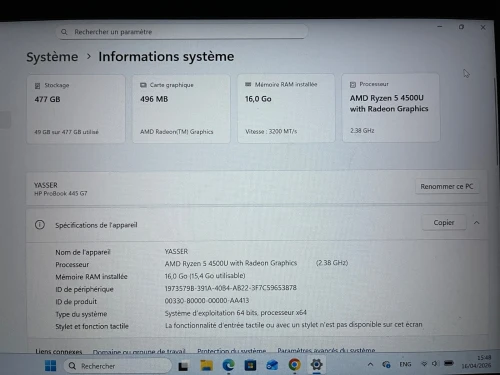Image resolution: width=500 pixels, height=375 pixels.
Task: Open Domaine ou groupe de travail link
Action: (x=139, y=352)
